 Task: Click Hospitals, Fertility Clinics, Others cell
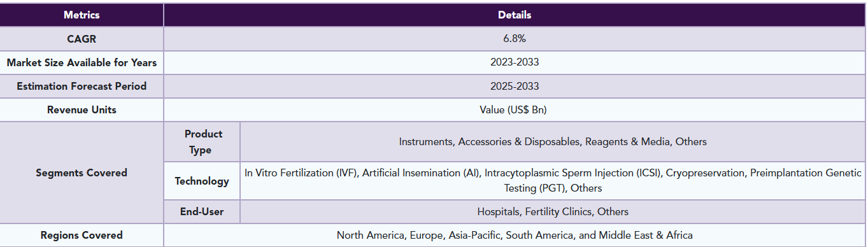[553, 211]
